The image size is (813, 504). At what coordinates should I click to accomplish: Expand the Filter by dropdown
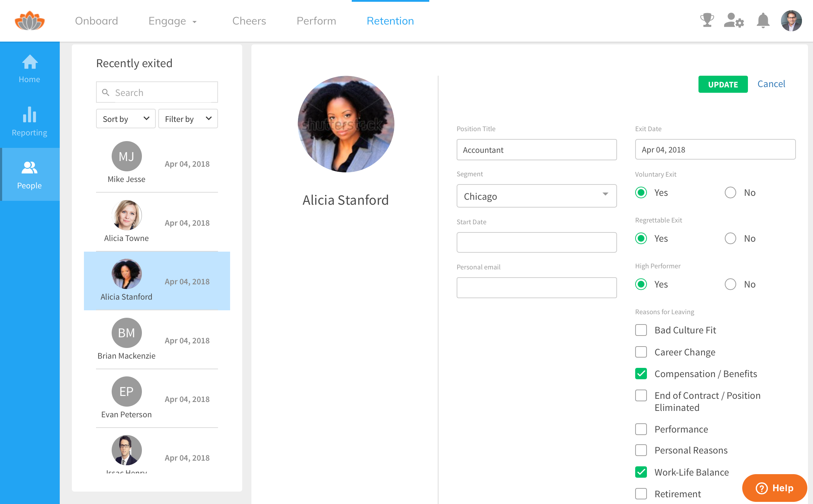coord(188,119)
